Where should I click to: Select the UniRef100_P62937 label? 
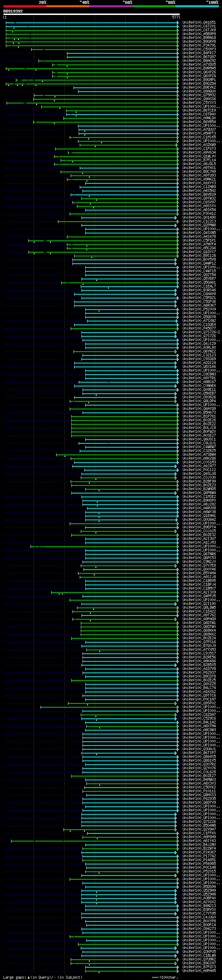point(199,672)
